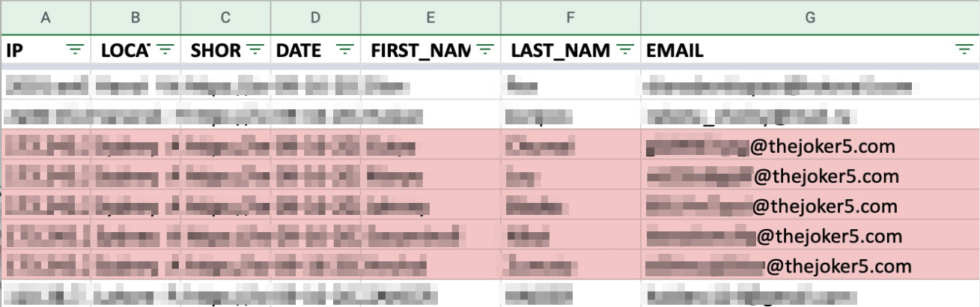Open the SHORT column filter icon
Viewport: 980px width, 307px height.
coord(255,50)
